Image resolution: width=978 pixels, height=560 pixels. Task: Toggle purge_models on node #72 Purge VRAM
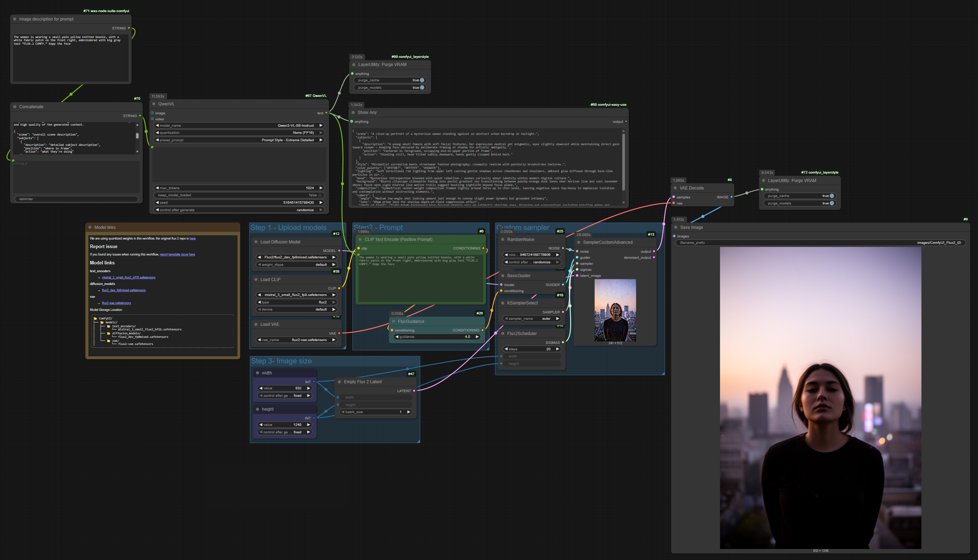click(831, 203)
